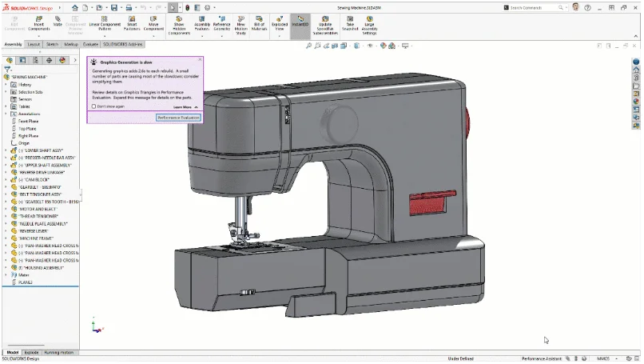
Task: Expand the History folder in tree
Action: click(x=6, y=84)
